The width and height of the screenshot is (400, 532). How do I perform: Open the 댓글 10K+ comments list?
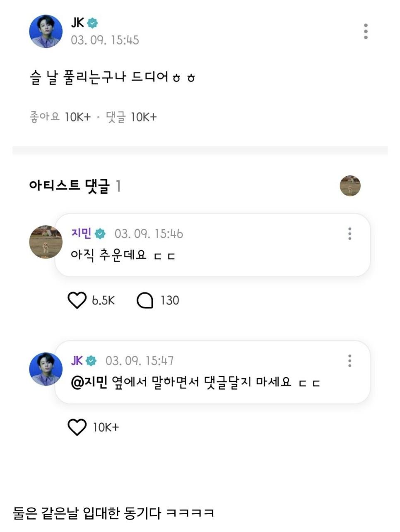coord(131,117)
